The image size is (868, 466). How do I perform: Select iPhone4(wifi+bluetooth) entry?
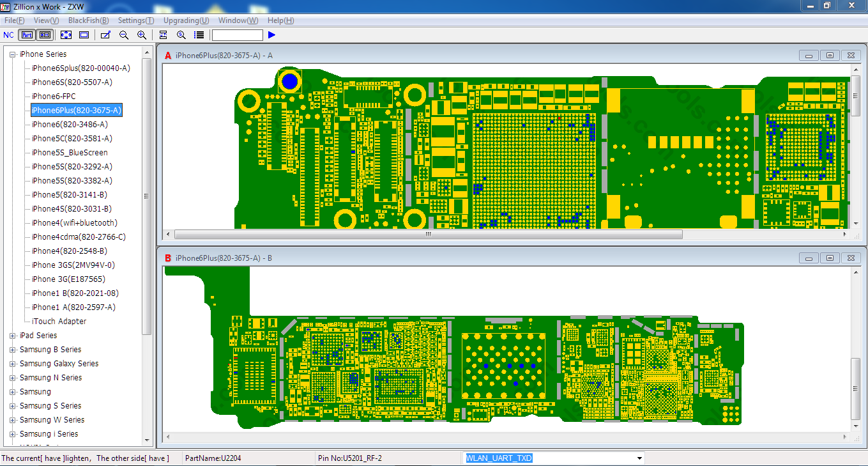(x=75, y=223)
